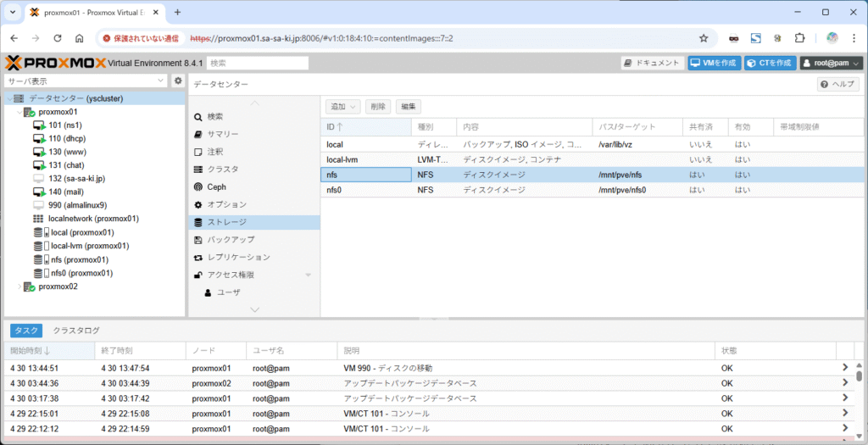Open the ユーザ menu item
Image resolution: width=868 pixels, height=445 pixels.
pos(254,292)
